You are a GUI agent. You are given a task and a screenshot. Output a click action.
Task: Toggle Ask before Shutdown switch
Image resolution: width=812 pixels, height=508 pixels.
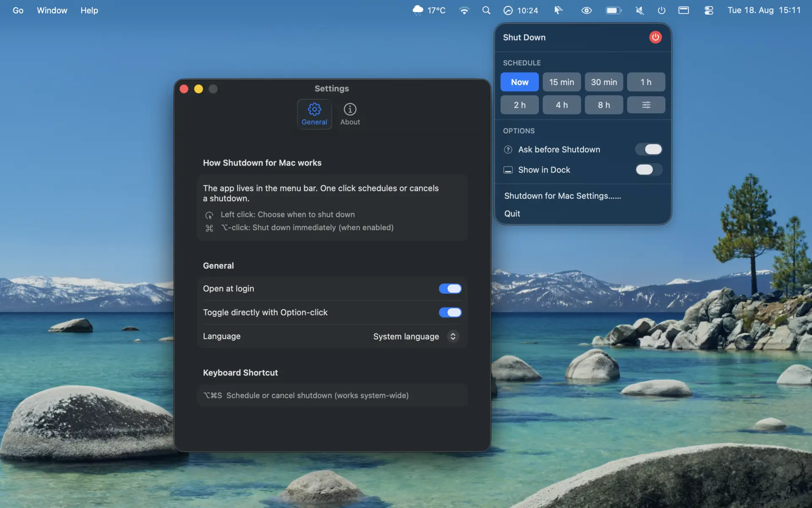(649, 149)
